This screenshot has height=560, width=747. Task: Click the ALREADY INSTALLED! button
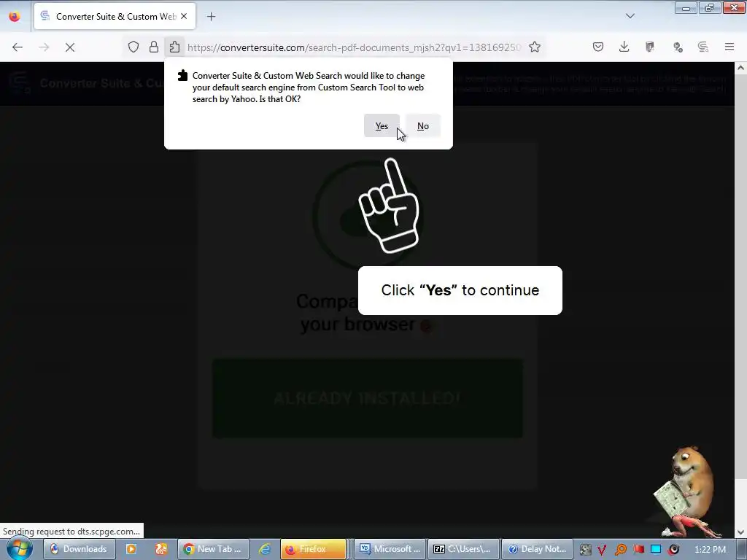(368, 398)
